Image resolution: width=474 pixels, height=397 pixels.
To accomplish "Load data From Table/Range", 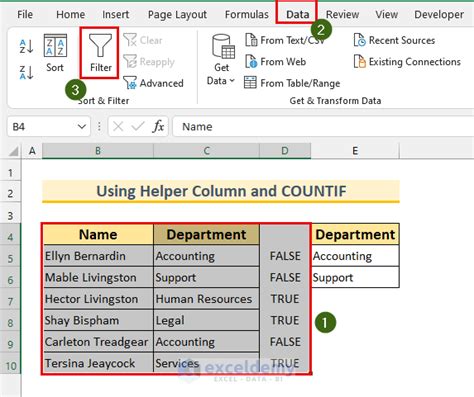I will (292, 83).
